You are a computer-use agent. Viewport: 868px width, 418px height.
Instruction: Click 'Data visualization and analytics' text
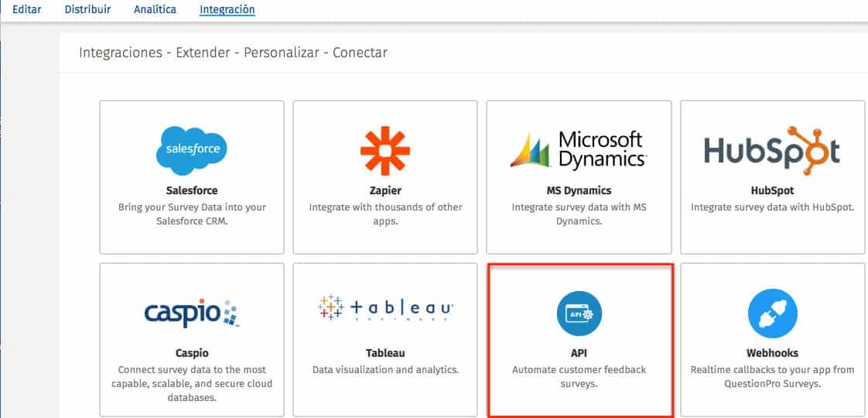[385, 370]
